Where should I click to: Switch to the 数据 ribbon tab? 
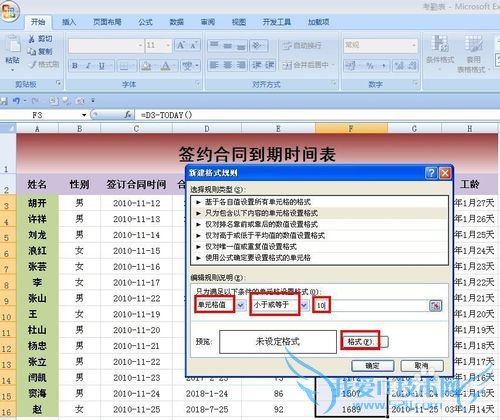click(x=177, y=22)
